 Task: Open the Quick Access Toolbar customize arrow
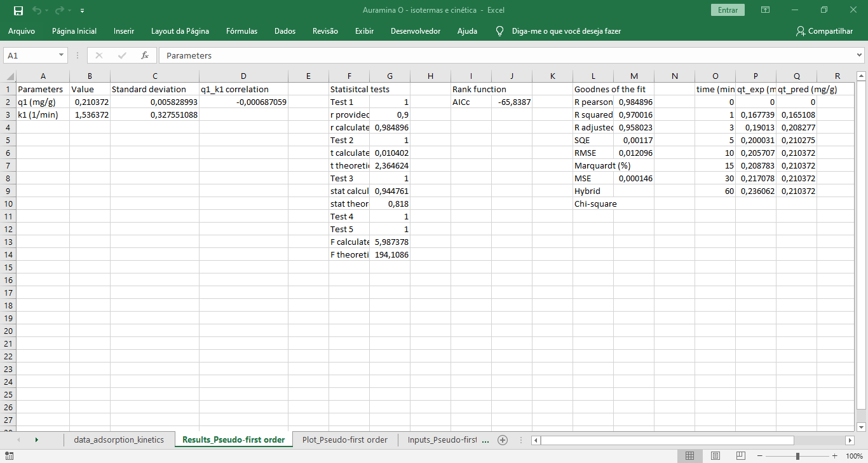(83, 11)
